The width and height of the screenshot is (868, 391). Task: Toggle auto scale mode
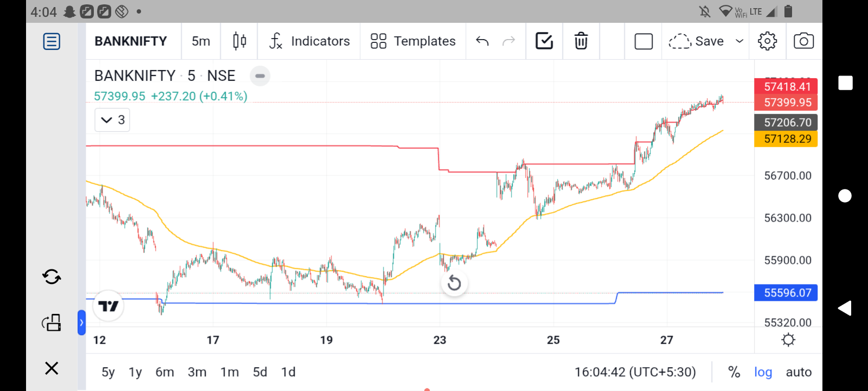pos(799,372)
